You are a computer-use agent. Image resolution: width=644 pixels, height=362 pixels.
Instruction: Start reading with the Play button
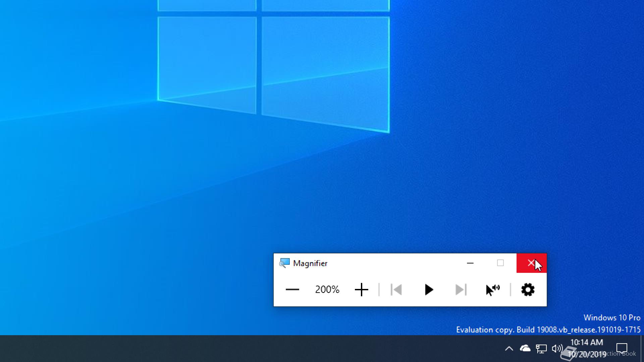click(x=428, y=290)
